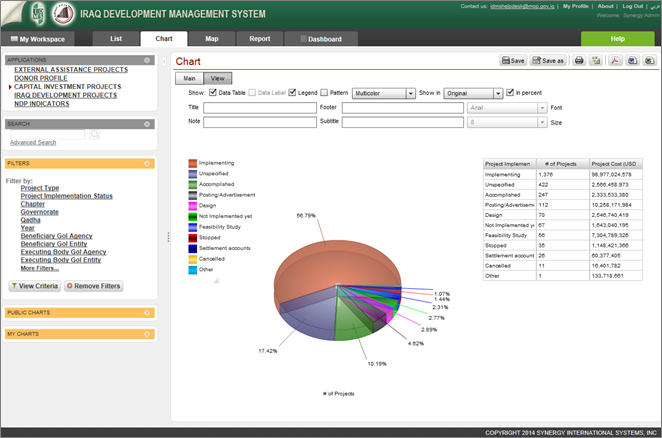Screen dimensions: 662x438
Task: Filter by Project Implementation Status
Action: (x=67, y=196)
